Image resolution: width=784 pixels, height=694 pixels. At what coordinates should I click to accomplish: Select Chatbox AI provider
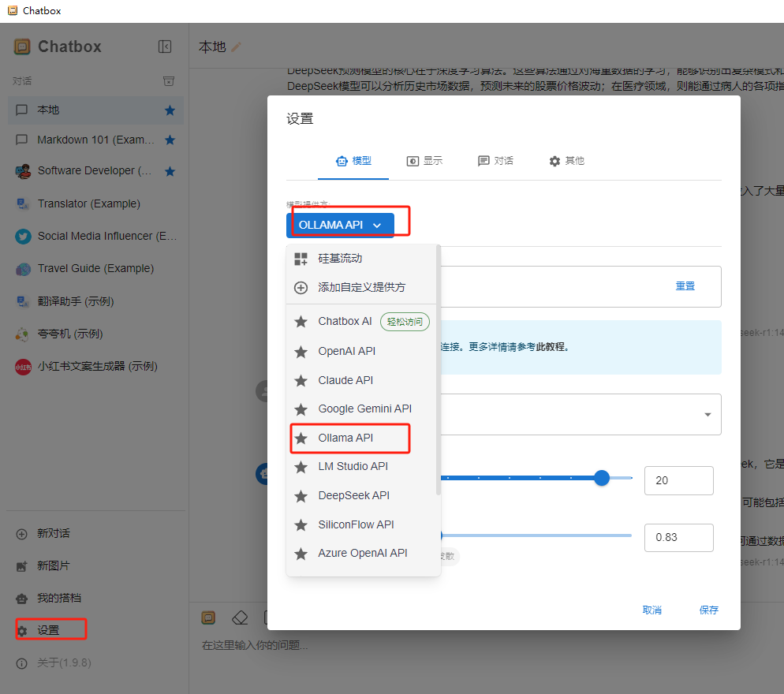[361, 322]
